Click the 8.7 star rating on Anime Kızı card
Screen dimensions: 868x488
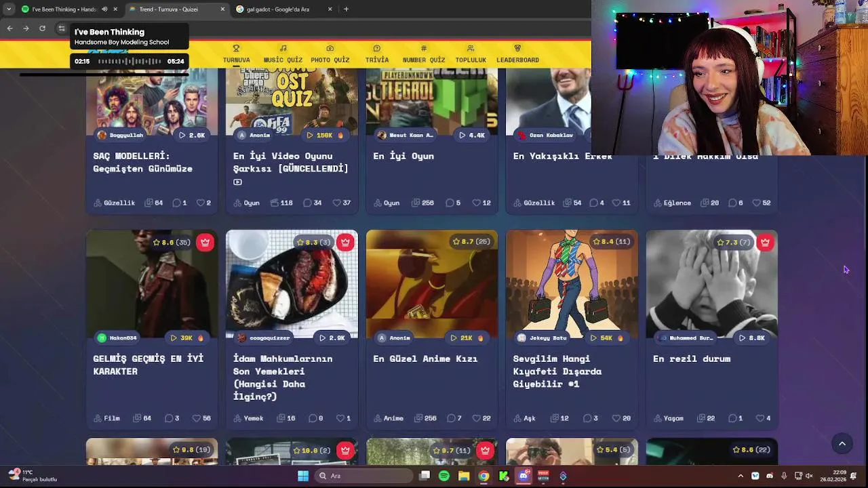point(471,241)
